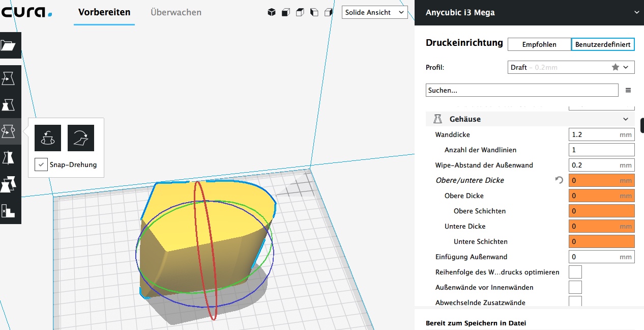Click the Empfohlen button
This screenshot has height=330, width=644.
539,44
